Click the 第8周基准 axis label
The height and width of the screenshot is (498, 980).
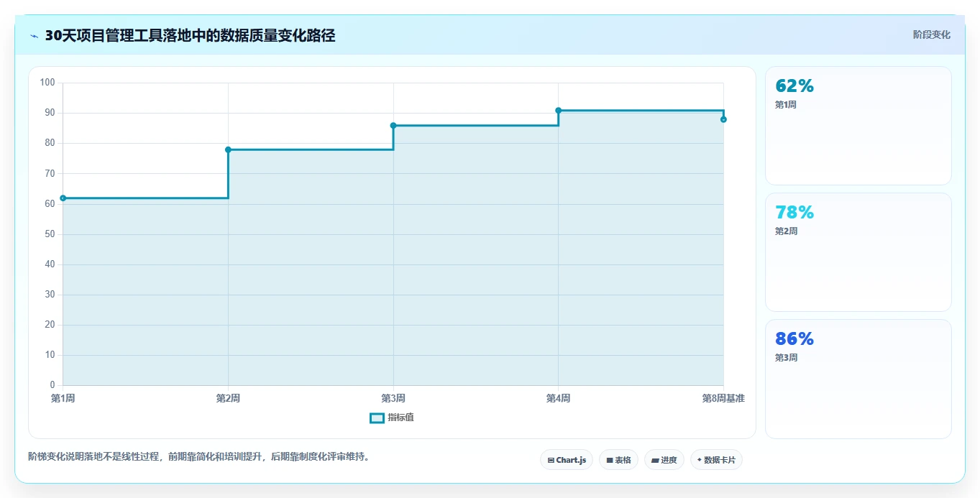click(x=723, y=398)
